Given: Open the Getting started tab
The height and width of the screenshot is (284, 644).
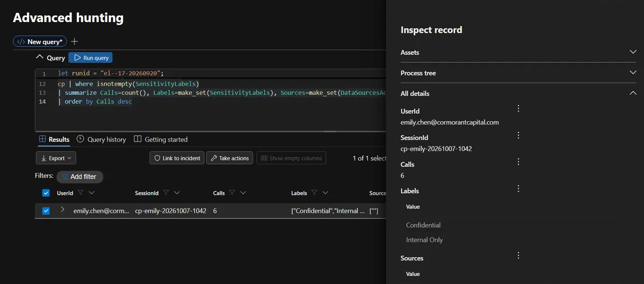Looking at the screenshot, I should 160,140.
